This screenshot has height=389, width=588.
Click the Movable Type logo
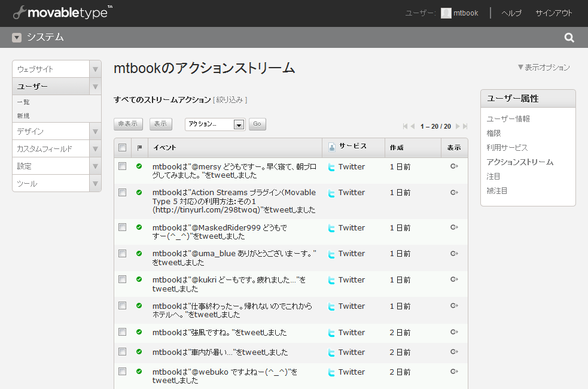[63, 13]
